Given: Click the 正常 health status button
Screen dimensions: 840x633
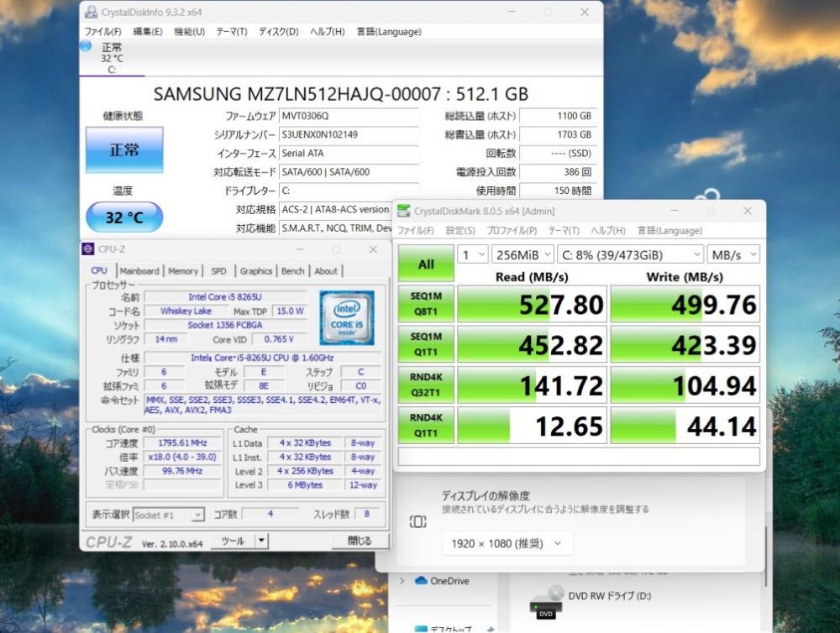Looking at the screenshot, I should click(x=124, y=150).
